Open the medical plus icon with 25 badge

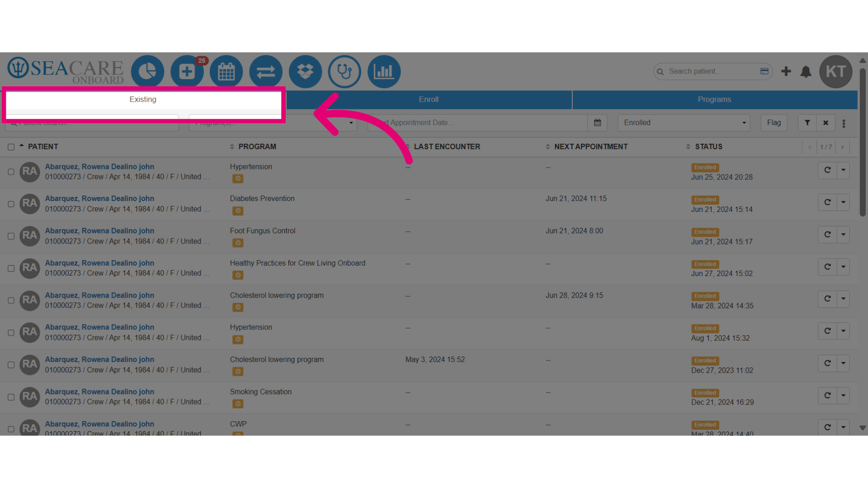(x=187, y=71)
